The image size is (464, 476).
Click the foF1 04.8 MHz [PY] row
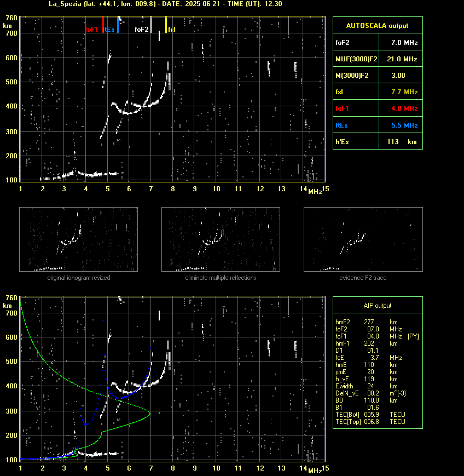pos(377,336)
